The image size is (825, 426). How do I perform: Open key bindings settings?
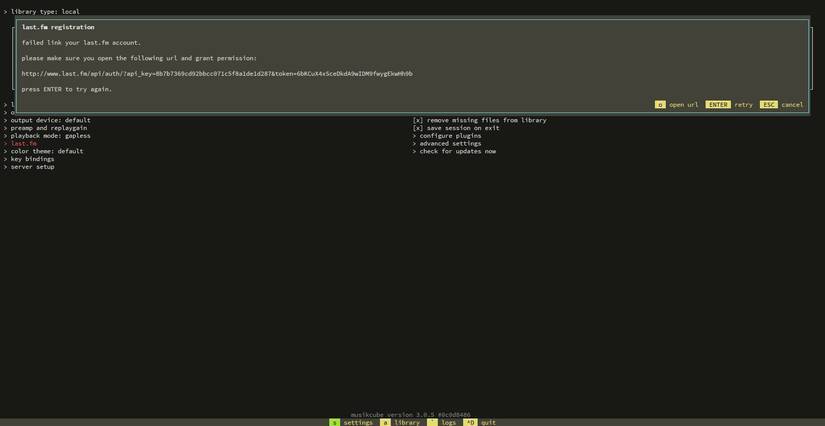29,159
